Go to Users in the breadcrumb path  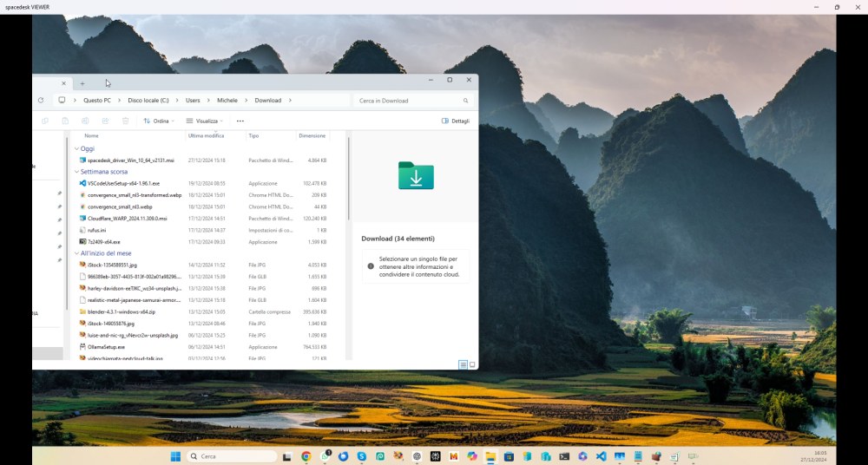pos(192,101)
